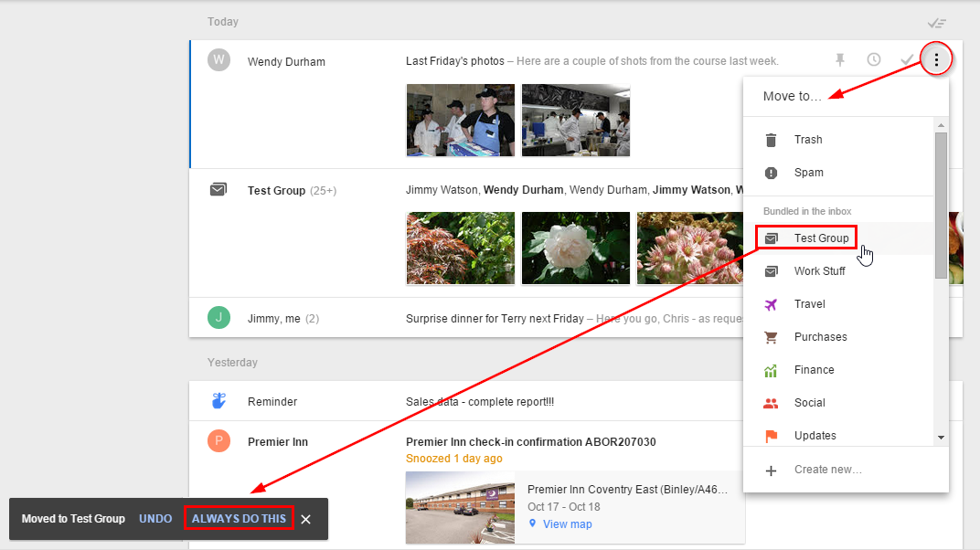Click the Jimmy, me (2) sender text
Screen dimensions: 980x550
[x=283, y=318]
